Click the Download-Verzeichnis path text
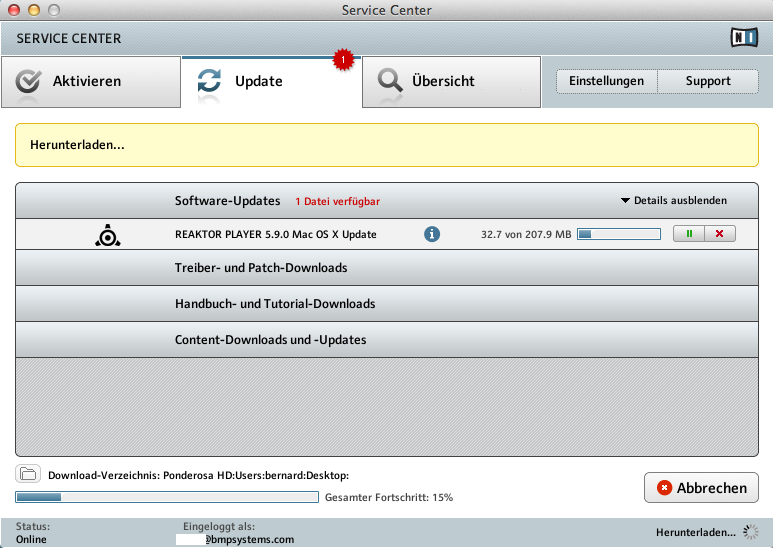 [x=198, y=476]
